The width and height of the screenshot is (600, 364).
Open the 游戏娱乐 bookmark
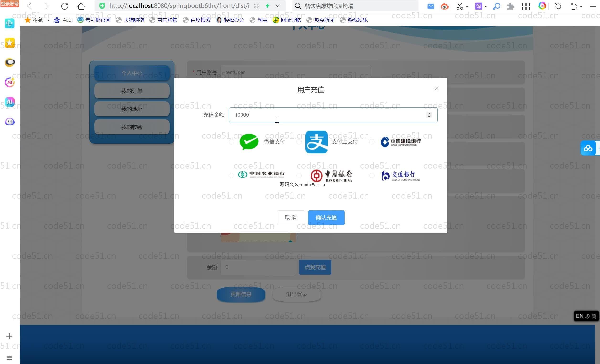pos(353,20)
